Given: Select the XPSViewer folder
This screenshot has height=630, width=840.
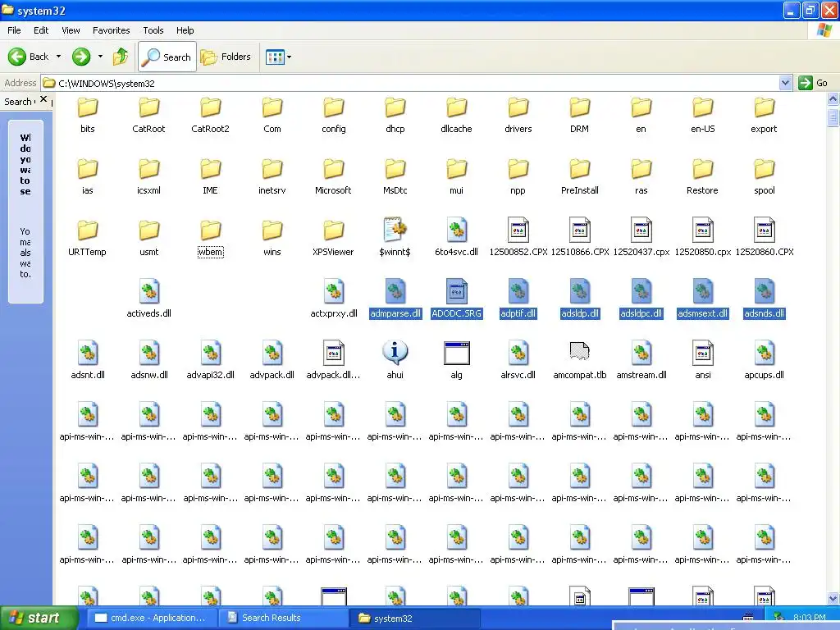Looking at the screenshot, I should [333, 239].
